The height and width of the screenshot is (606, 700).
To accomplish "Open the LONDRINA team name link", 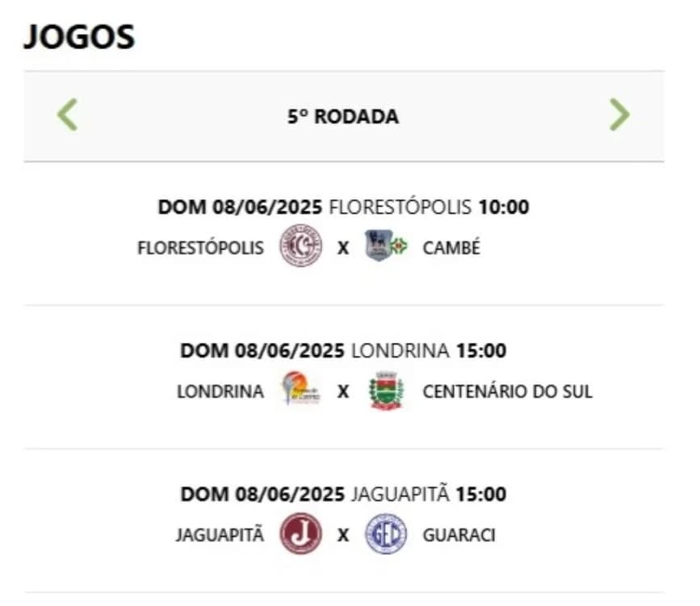I will pos(220,392).
